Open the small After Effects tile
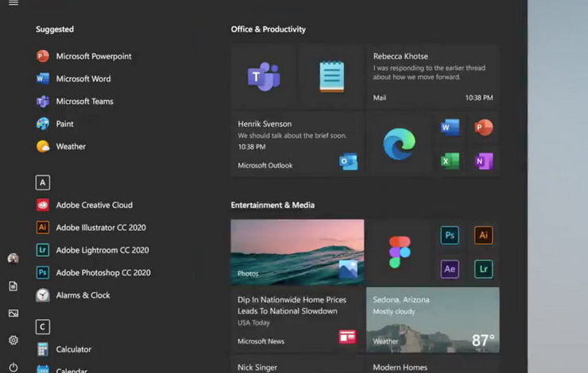Screen dimensions: 588x373 click(x=450, y=269)
